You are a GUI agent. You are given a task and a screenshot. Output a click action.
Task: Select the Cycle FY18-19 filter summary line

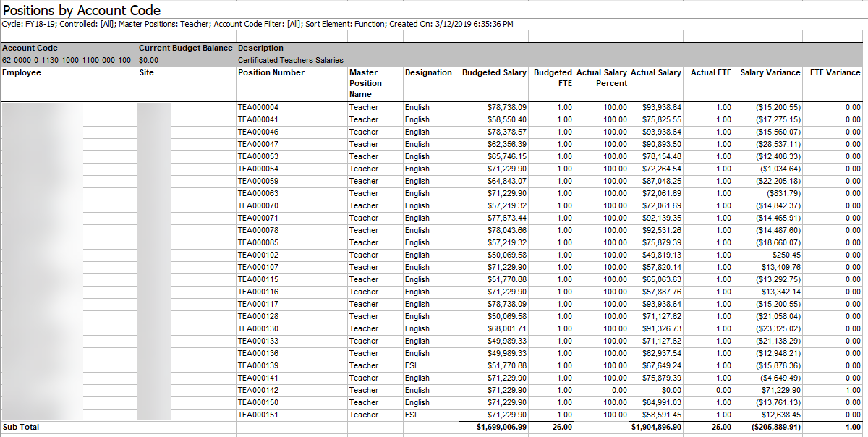[258, 24]
